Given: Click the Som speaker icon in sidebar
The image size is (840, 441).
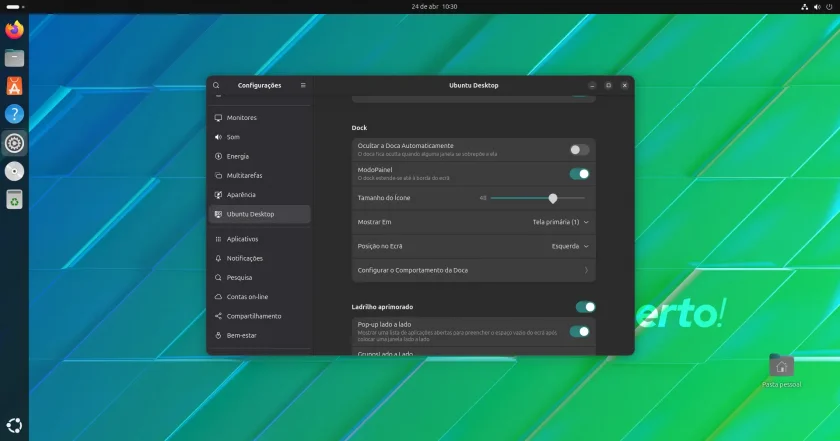Looking at the screenshot, I should [x=218, y=137].
